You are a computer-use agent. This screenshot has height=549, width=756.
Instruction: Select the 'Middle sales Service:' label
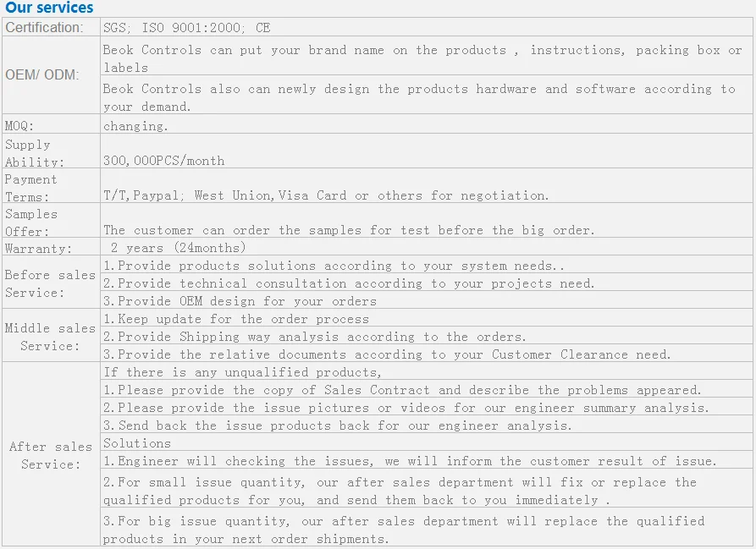click(50, 337)
